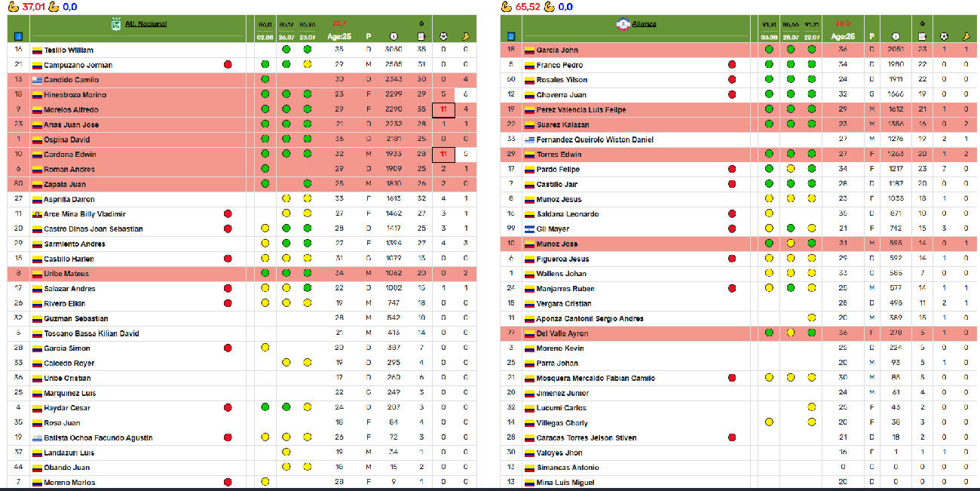Click the appearances sheet icon in Atl. Nacional header
The image size is (980, 491).
pos(421,36)
